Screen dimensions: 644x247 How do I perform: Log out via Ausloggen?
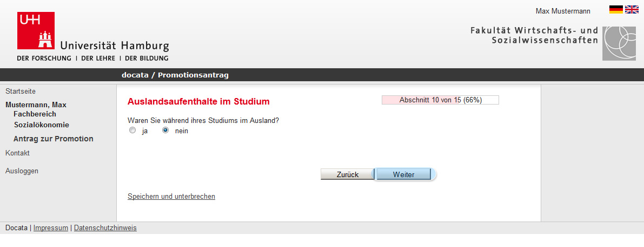coord(22,171)
